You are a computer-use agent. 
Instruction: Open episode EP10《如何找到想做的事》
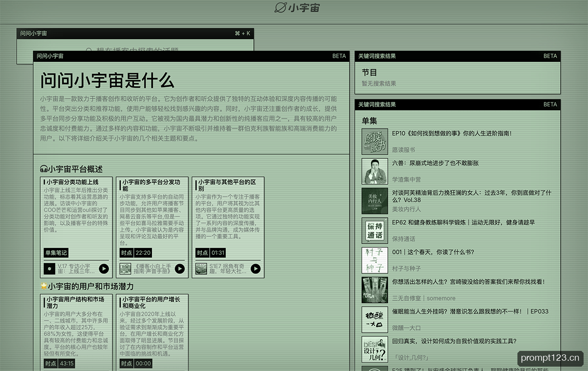452,133
